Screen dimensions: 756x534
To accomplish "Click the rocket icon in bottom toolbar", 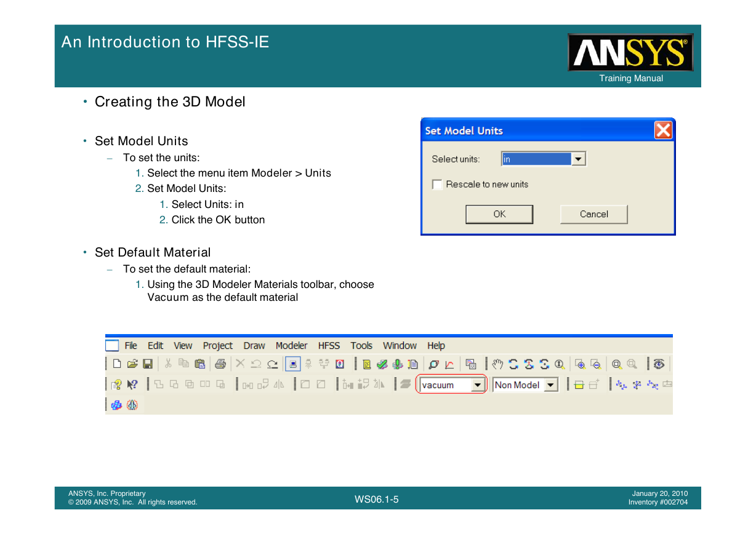I will 132,405.
